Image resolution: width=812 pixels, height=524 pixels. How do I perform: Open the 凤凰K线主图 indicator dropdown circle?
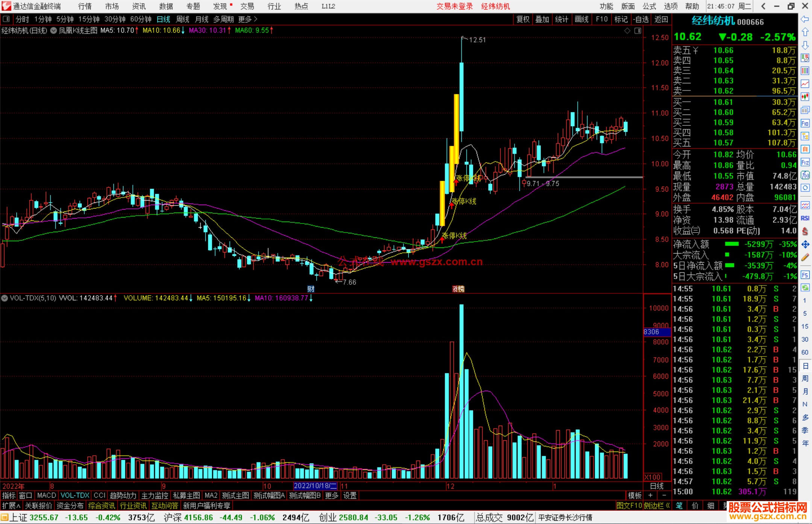54,31
